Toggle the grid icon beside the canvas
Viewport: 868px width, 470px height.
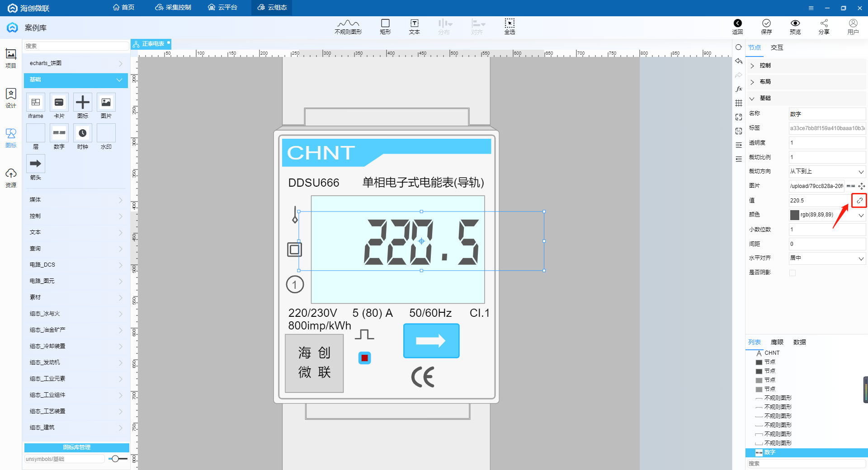coord(739,103)
